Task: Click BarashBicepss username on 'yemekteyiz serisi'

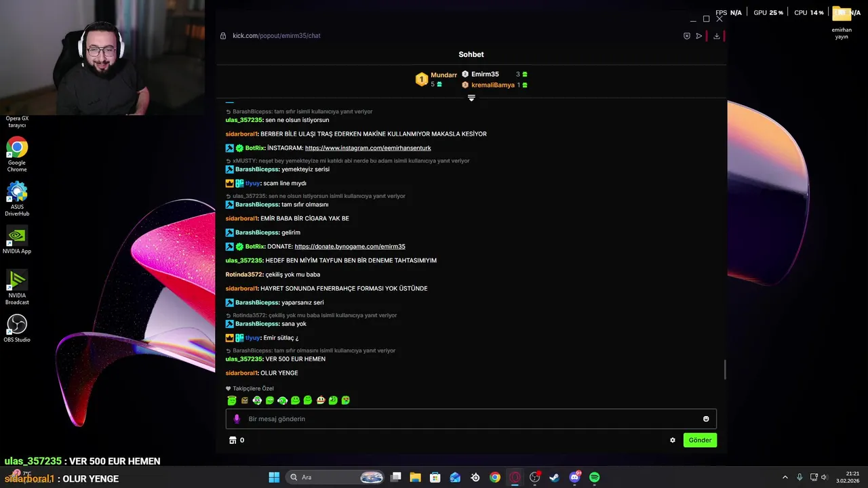Action: (257, 169)
